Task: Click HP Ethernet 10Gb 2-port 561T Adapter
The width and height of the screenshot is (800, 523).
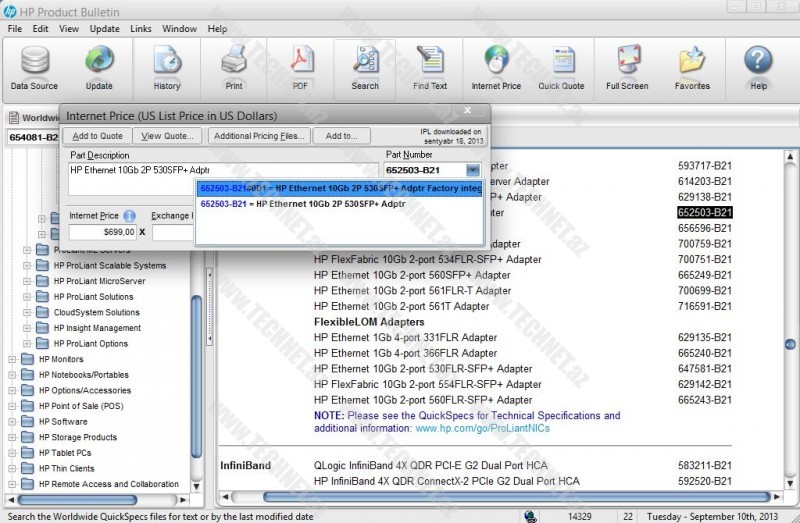Action: coord(401,307)
